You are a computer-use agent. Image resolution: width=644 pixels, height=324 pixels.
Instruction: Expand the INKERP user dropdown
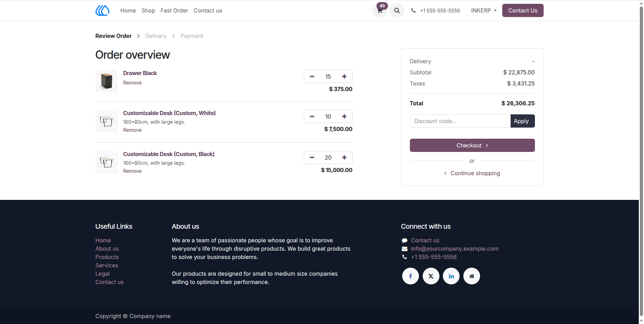pyautogui.click(x=484, y=10)
